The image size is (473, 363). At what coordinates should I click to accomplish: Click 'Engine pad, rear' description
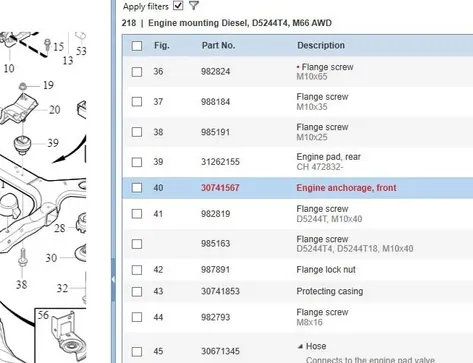click(x=328, y=157)
